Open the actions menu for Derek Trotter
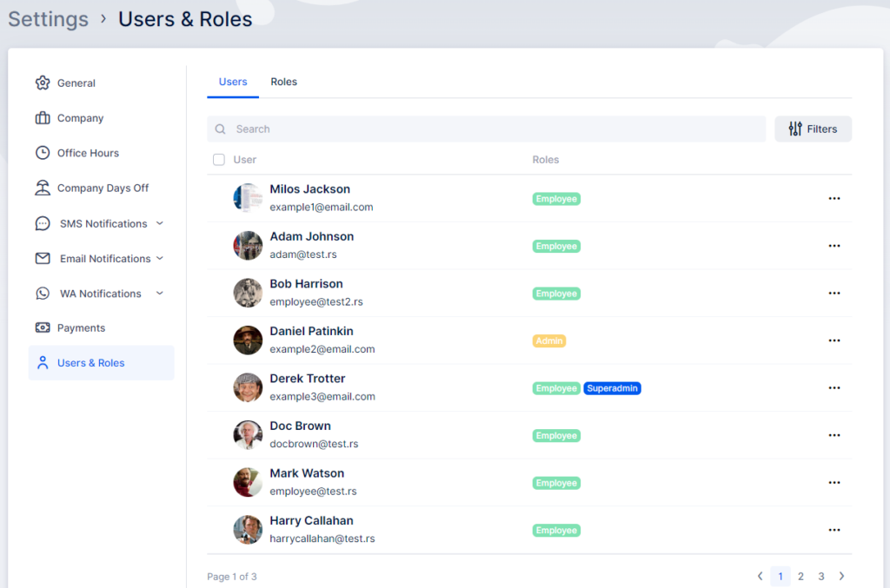 pyautogui.click(x=834, y=388)
